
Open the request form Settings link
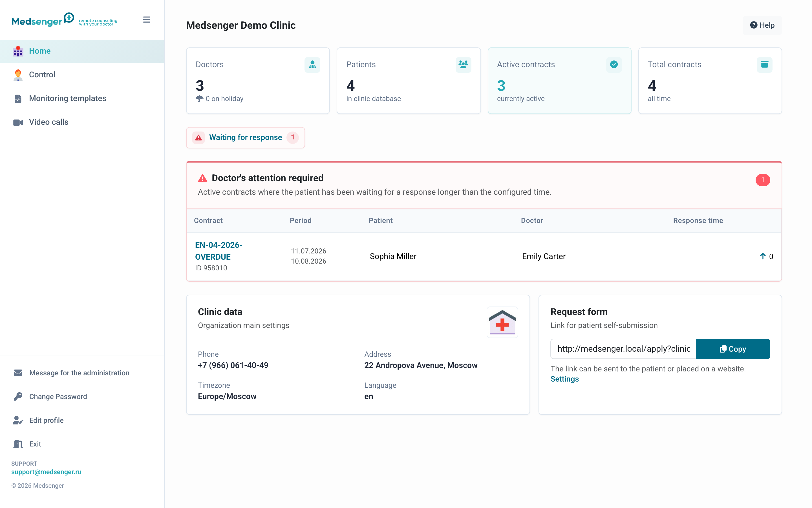[565, 379]
